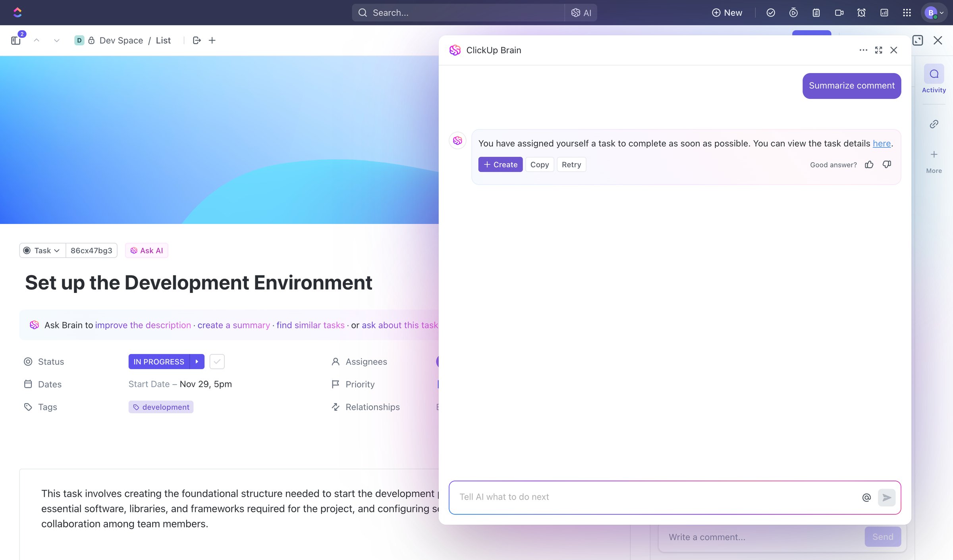Open the AI button in search bar
Screen dimensions: 953x560
point(581,13)
